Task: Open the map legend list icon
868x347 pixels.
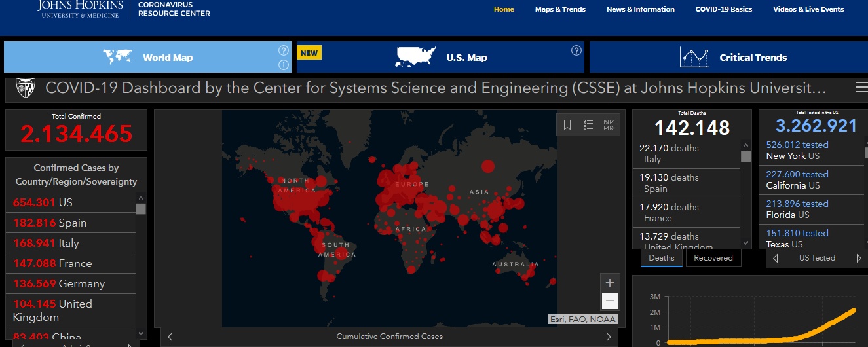Action: click(588, 124)
